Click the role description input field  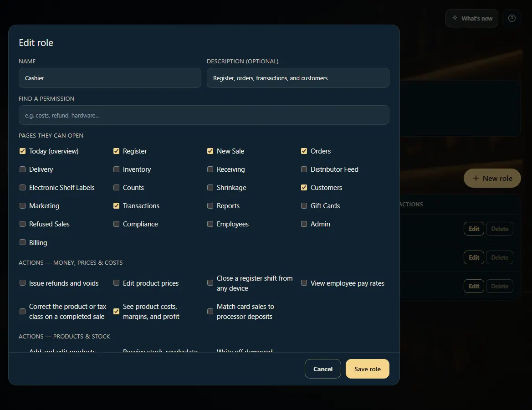(x=298, y=78)
